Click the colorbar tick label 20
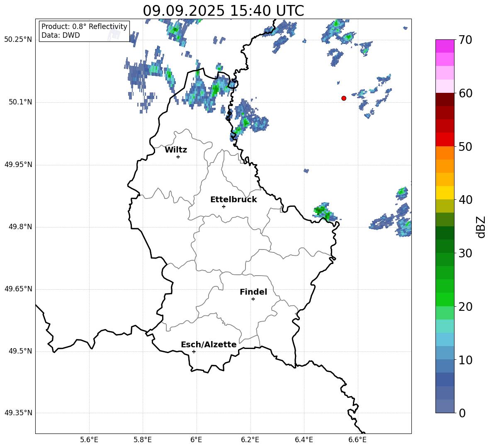The image size is (491, 448). coord(465,307)
